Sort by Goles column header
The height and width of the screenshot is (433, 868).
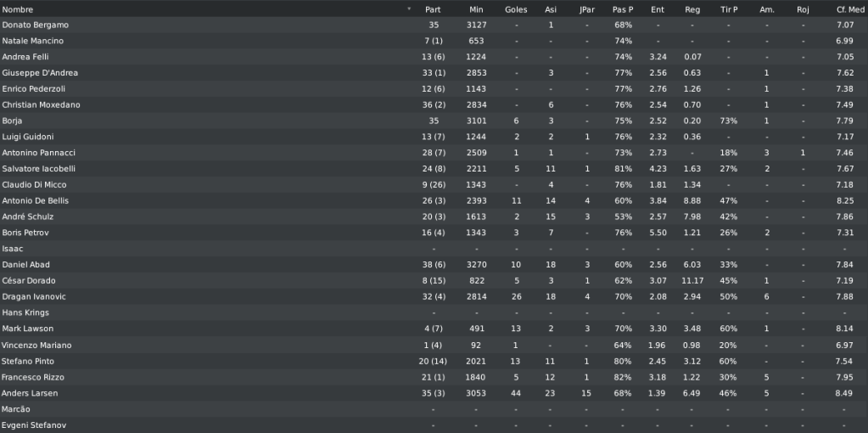516,9
